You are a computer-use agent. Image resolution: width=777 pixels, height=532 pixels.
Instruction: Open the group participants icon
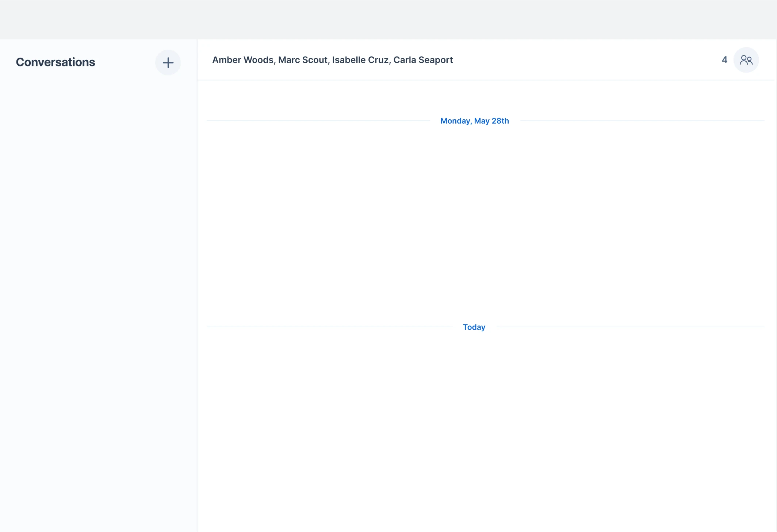(746, 60)
